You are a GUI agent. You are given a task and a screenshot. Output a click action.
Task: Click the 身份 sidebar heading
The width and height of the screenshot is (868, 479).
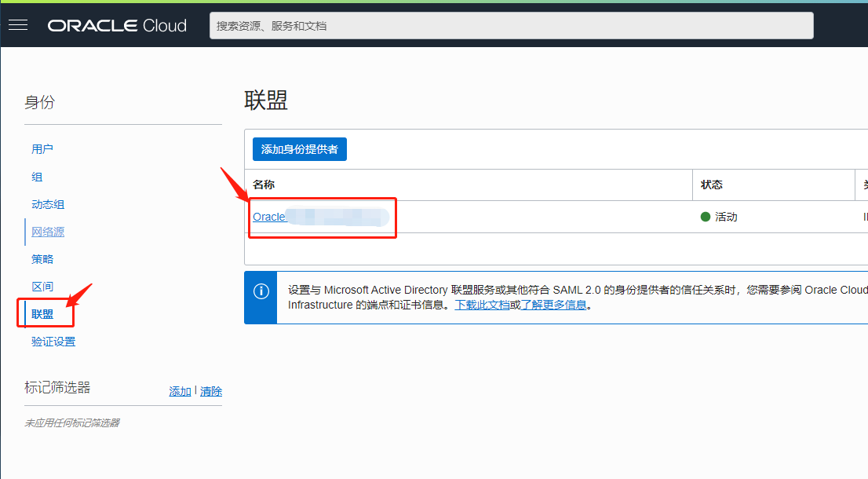[x=39, y=102]
